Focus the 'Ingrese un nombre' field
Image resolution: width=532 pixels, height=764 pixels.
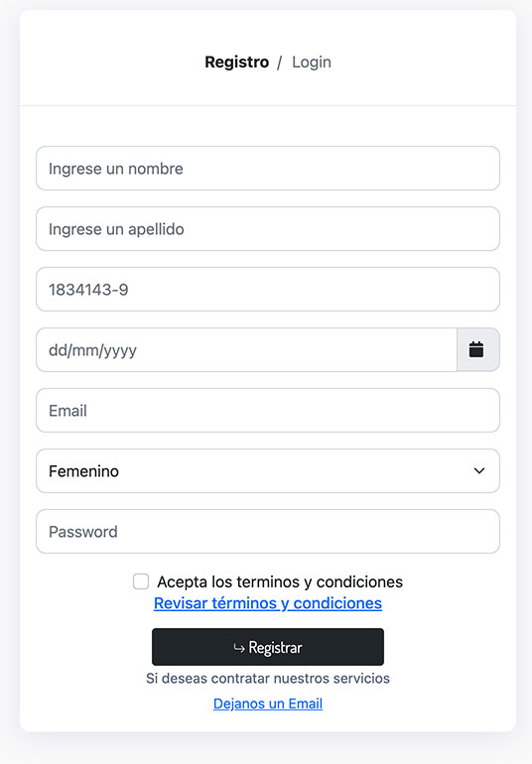268,168
